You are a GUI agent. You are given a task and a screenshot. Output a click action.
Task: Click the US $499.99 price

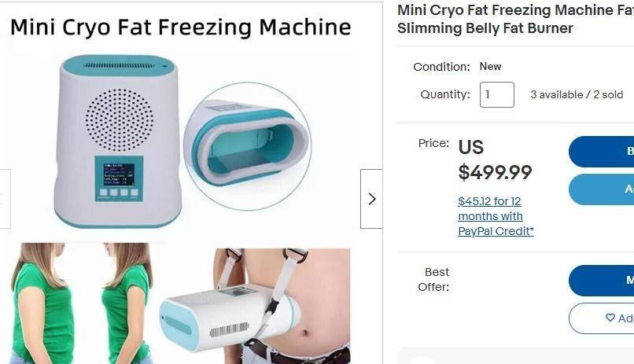click(x=495, y=160)
